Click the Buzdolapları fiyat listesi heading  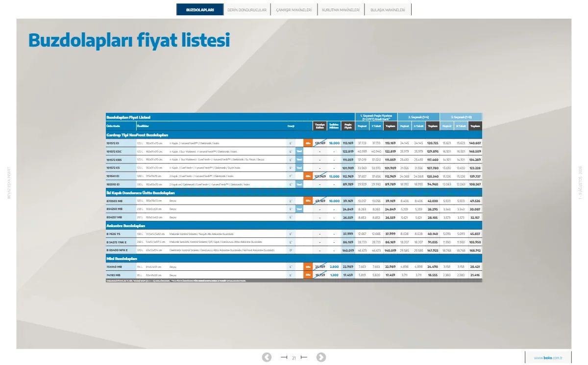pos(129,40)
